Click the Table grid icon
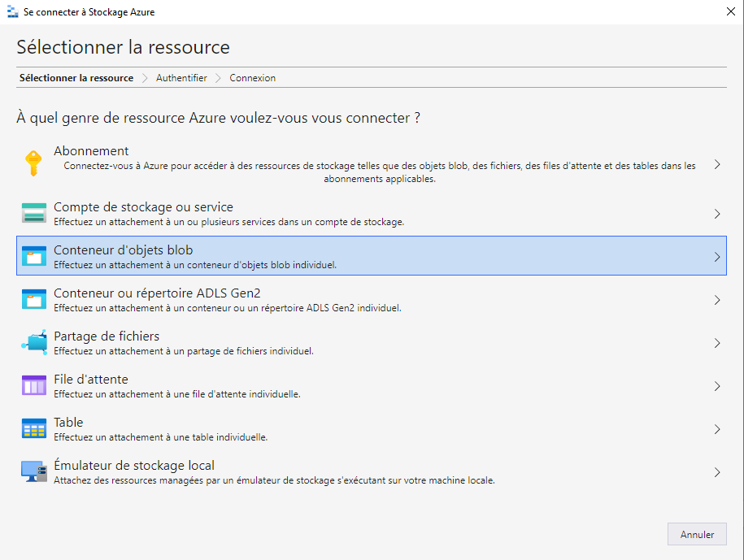 coord(33,429)
